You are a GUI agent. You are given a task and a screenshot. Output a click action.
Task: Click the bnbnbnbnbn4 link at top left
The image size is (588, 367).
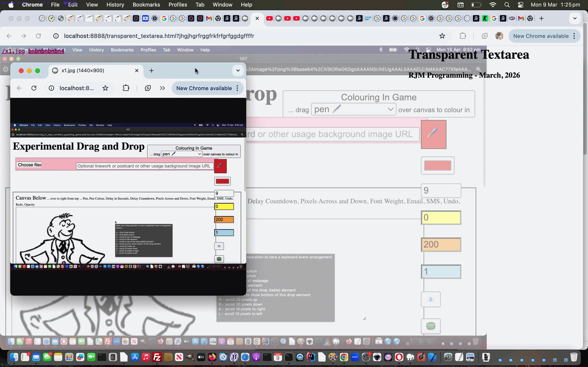tap(46, 51)
